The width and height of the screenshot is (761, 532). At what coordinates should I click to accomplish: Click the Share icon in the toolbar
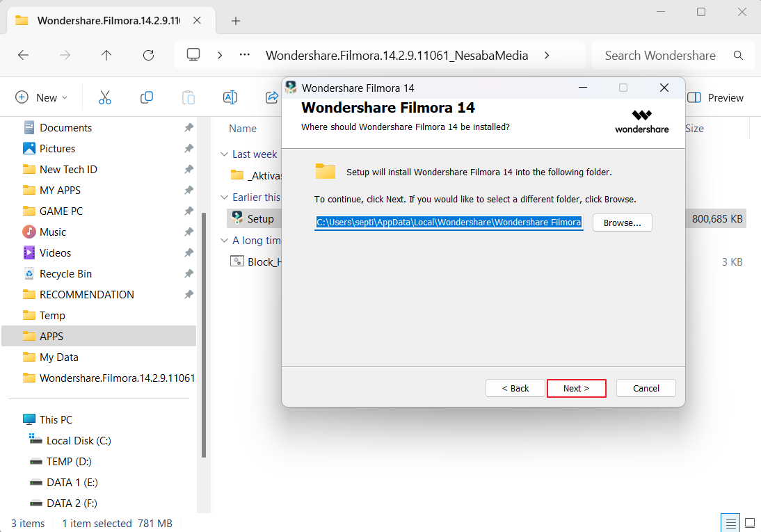(271, 97)
